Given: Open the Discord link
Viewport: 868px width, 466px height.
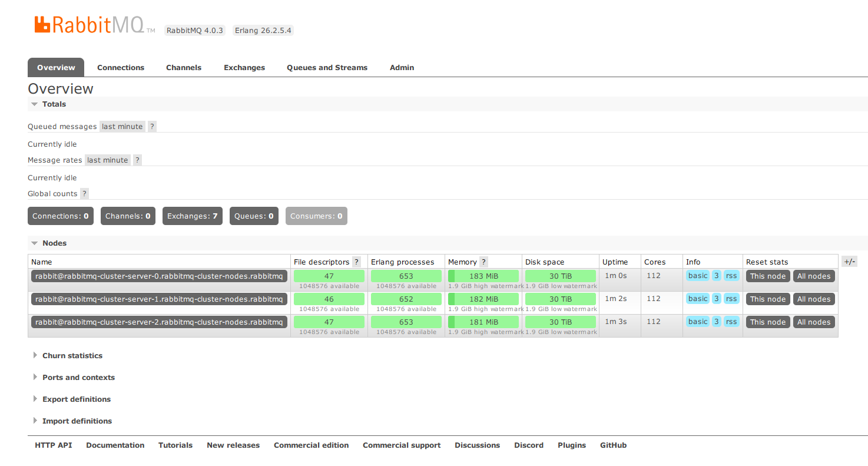Looking at the screenshot, I should pyautogui.click(x=529, y=445).
